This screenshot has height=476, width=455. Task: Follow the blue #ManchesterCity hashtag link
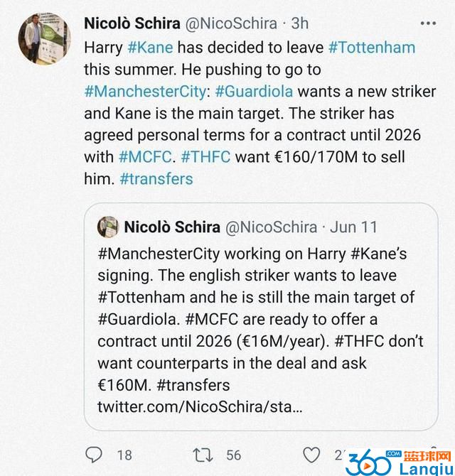[146, 92]
